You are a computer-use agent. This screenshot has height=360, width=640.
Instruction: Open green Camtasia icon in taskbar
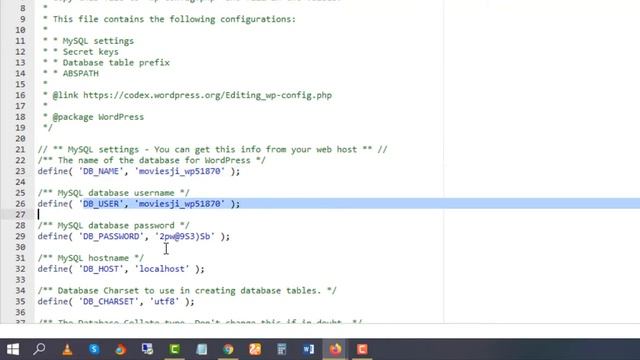tap(174, 349)
